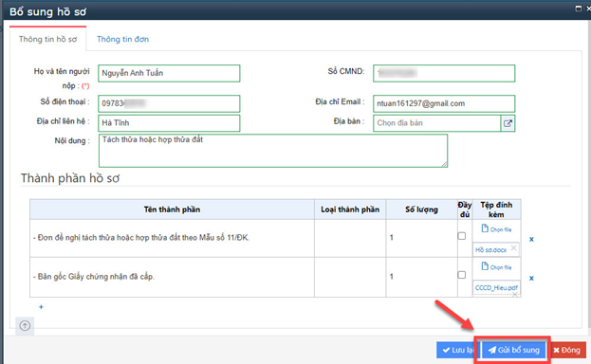Edit the Địa chỉ liên hệ field
Screen dimensions: 591x364
click(169, 123)
